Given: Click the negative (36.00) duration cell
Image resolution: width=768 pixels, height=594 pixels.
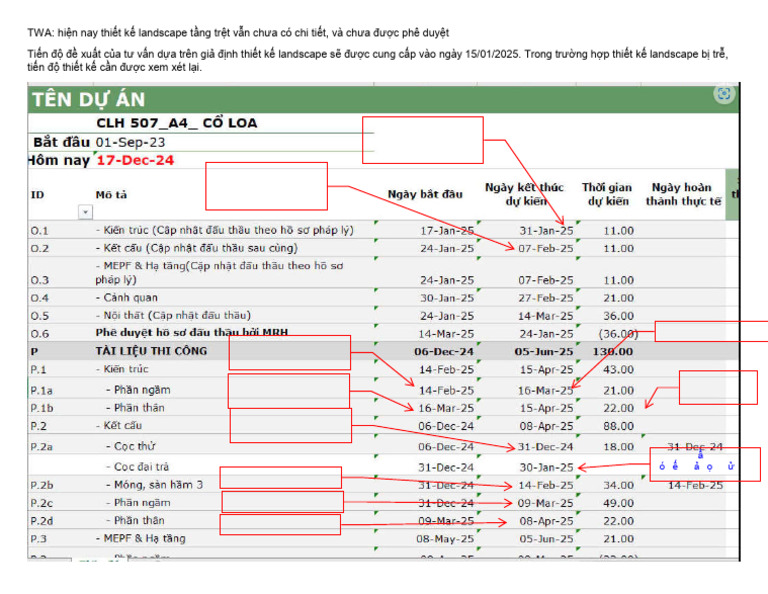Looking at the screenshot, I should point(618,334).
